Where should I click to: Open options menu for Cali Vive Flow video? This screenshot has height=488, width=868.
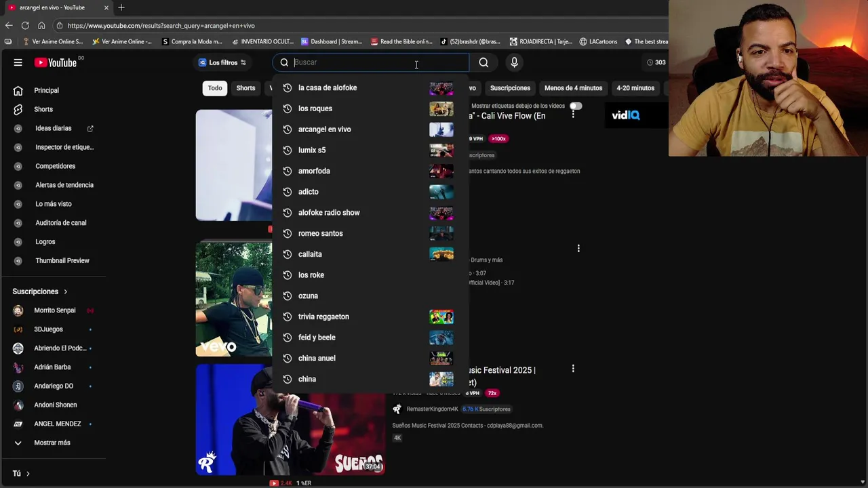[573, 115]
